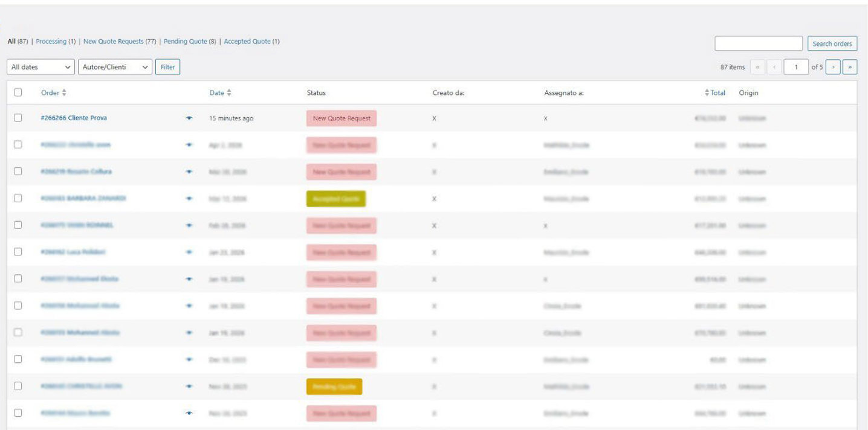Image resolution: width=868 pixels, height=430 pixels.
Task: Open the Autore/Clienti dropdown
Action: point(115,67)
